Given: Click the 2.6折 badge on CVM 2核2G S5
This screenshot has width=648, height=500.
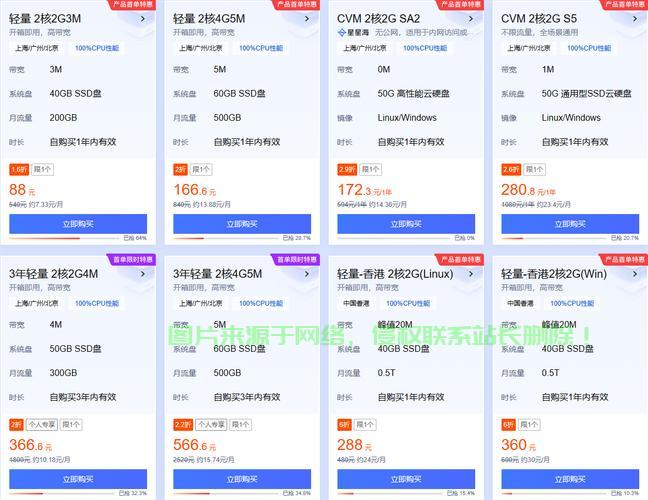Looking at the screenshot, I should [x=511, y=169].
